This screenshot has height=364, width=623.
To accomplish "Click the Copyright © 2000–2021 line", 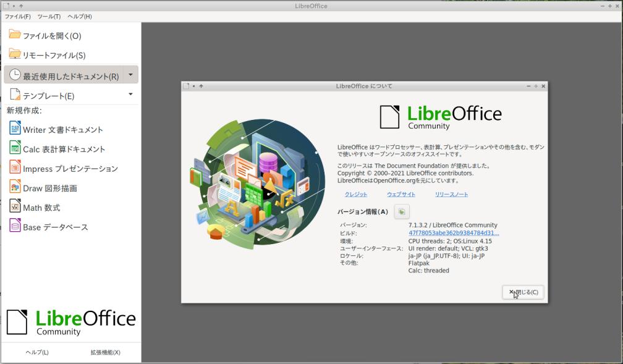I will point(405,173).
